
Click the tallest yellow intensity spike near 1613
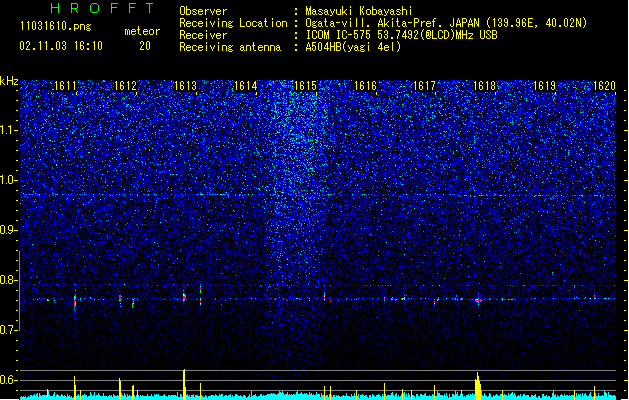[184, 384]
